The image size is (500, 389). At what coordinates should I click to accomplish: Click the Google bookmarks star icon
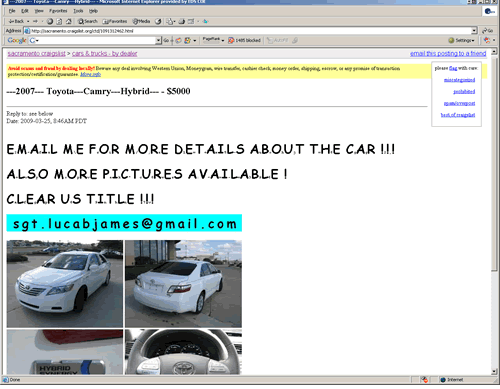[188, 40]
